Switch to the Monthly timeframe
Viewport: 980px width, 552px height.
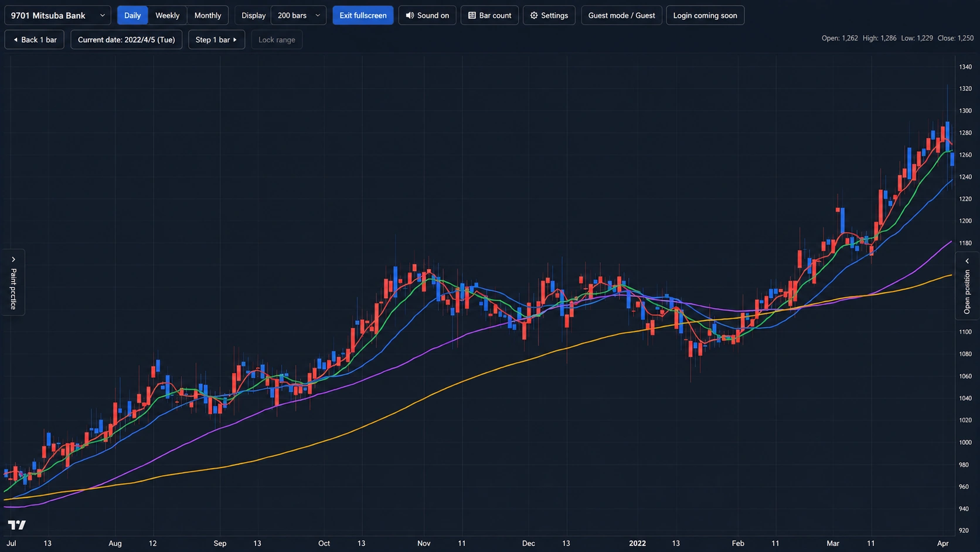point(207,15)
